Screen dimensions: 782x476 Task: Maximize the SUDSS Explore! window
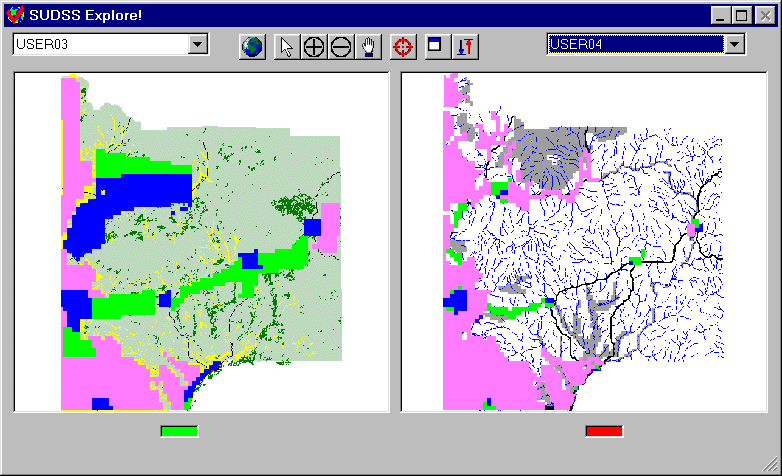click(x=742, y=15)
